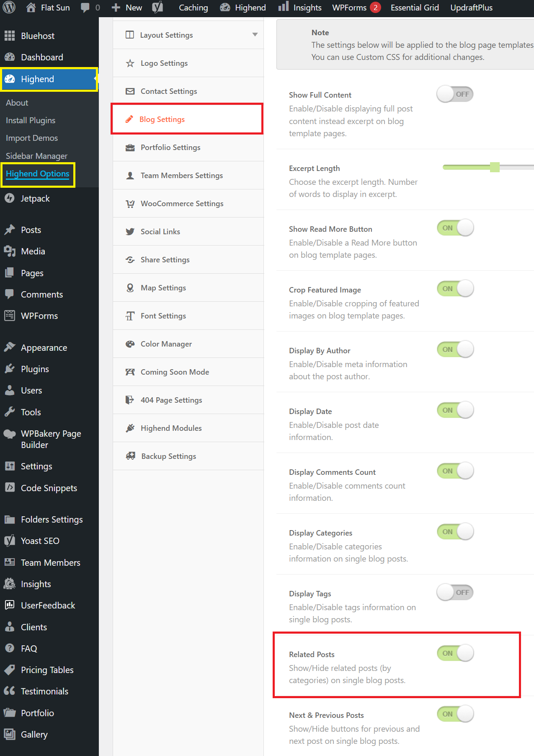The width and height of the screenshot is (534, 756).
Task: Click the Yoast icon in the admin bar
Action: pos(157,8)
